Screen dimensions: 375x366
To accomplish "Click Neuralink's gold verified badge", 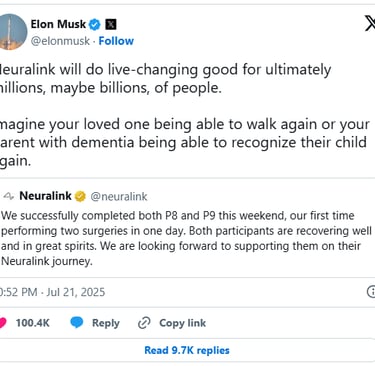I will [x=80, y=196].
